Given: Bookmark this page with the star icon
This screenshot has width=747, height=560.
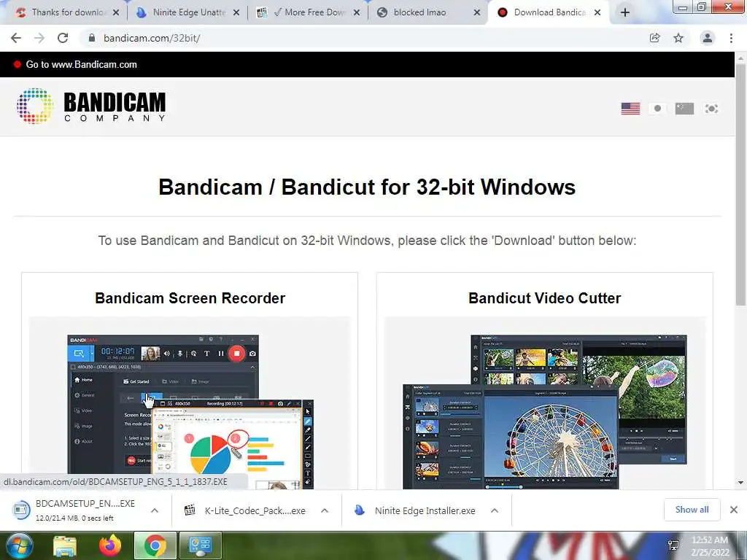Looking at the screenshot, I should [678, 38].
